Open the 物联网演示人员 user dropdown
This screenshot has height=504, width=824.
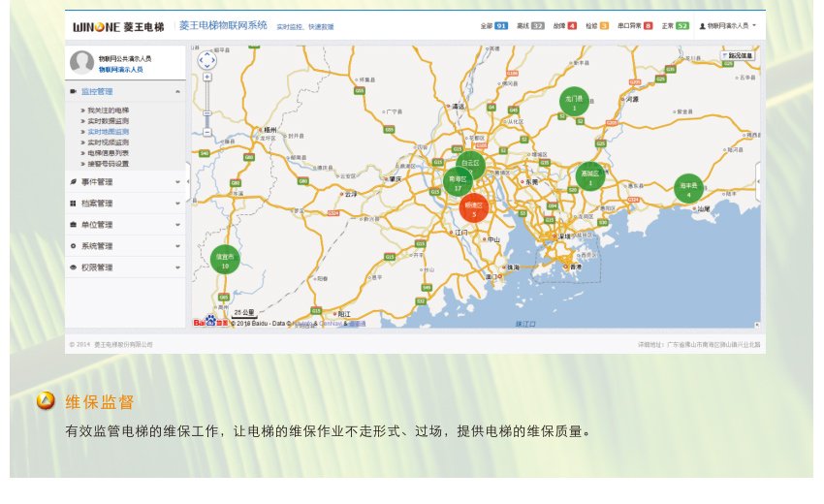[728, 26]
